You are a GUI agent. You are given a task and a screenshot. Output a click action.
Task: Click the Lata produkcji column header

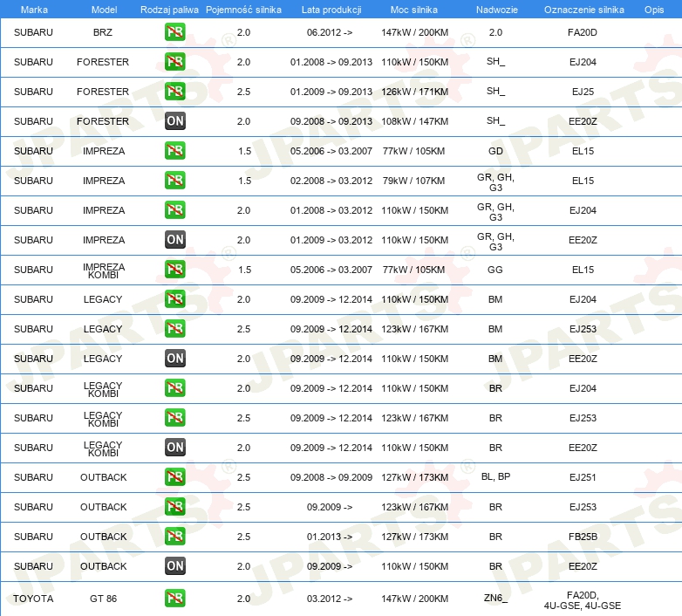(x=331, y=10)
